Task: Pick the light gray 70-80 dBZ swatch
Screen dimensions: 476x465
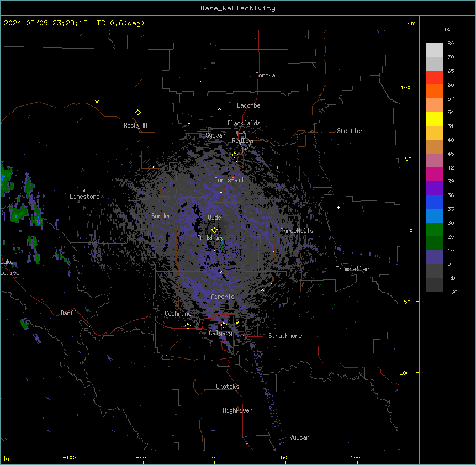Action: 434,50
